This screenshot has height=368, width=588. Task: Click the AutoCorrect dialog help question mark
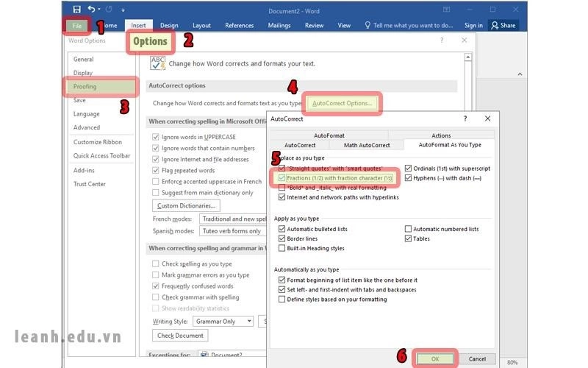[465, 118]
